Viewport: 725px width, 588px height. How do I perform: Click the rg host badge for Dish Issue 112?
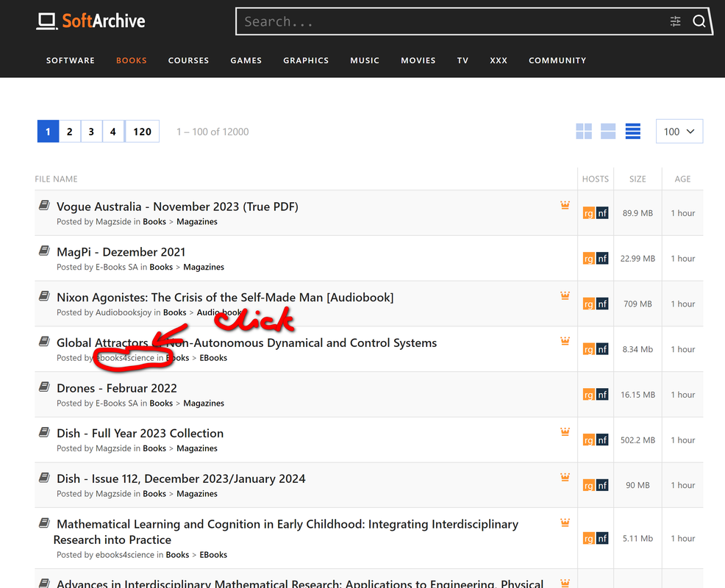tap(588, 485)
